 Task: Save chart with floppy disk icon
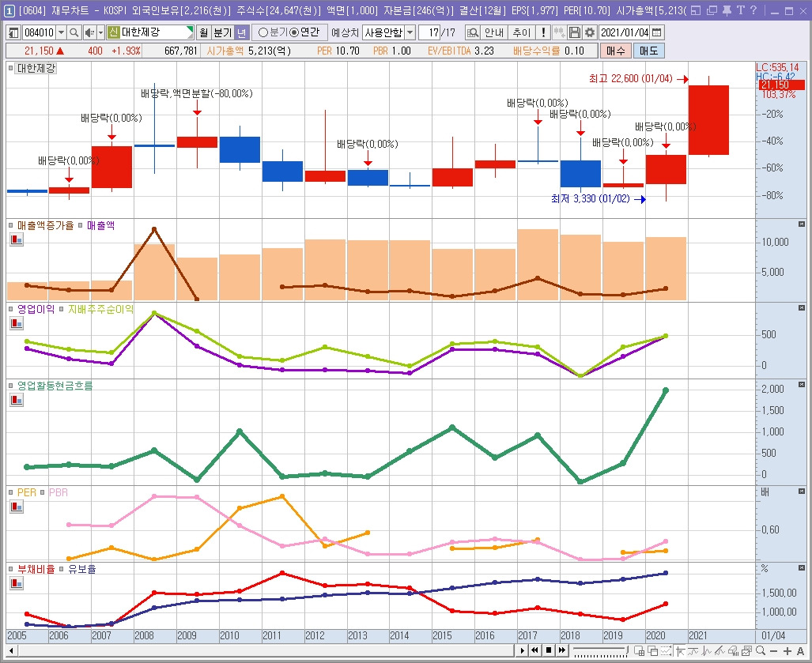click(x=574, y=32)
